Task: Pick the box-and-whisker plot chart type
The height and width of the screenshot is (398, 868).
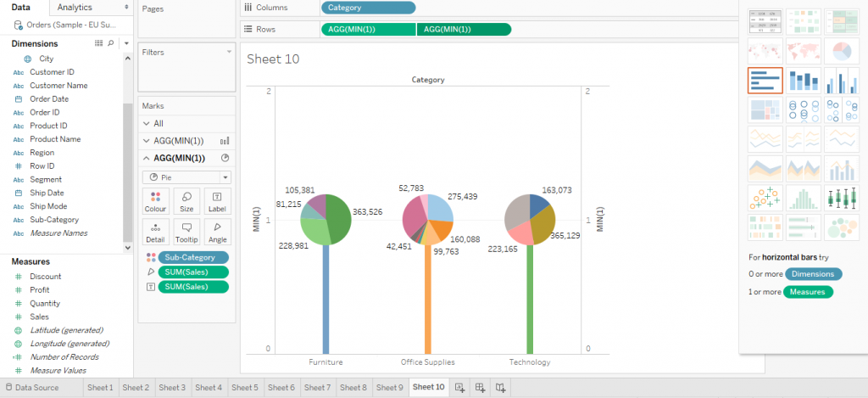Action: tap(842, 198)
